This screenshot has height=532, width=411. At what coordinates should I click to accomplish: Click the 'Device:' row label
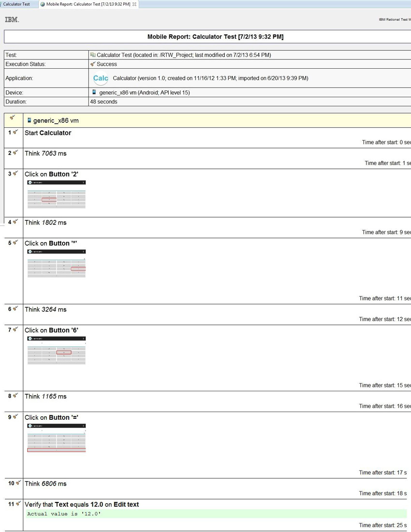pos(14,93)
